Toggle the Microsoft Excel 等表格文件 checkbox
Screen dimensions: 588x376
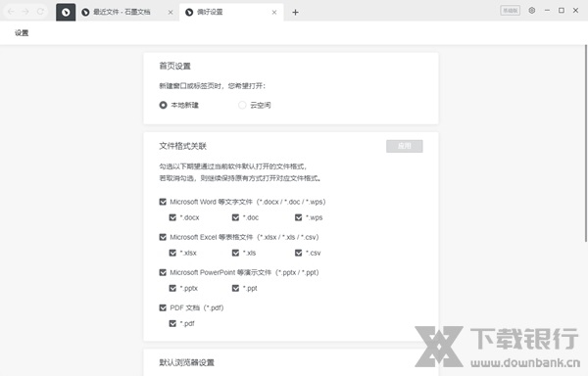[163, 237]
